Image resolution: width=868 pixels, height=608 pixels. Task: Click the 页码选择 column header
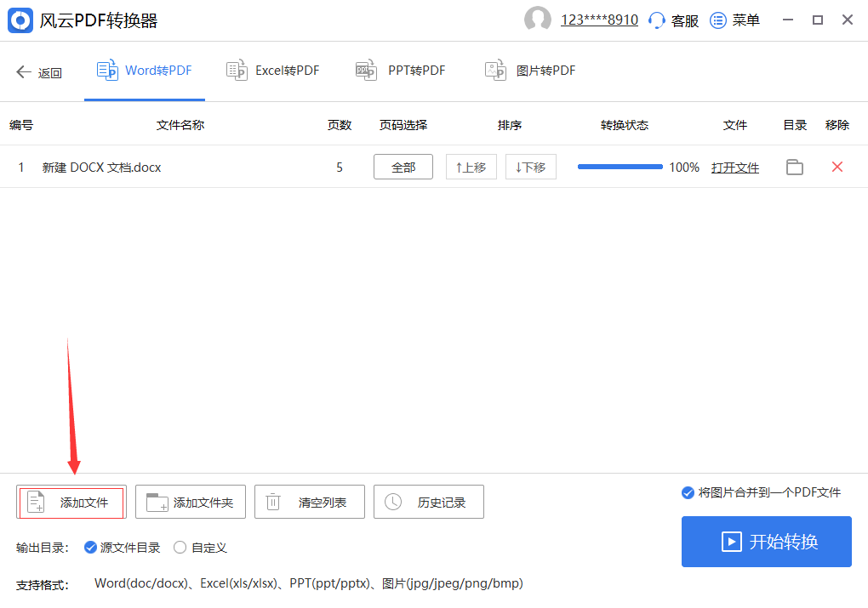tap(403, 125)
